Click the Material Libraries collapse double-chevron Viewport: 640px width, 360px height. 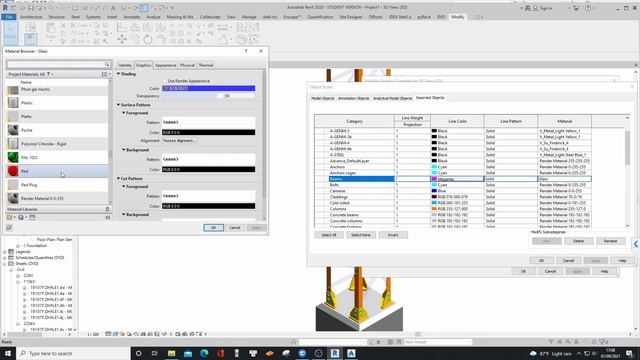(107, 209)
